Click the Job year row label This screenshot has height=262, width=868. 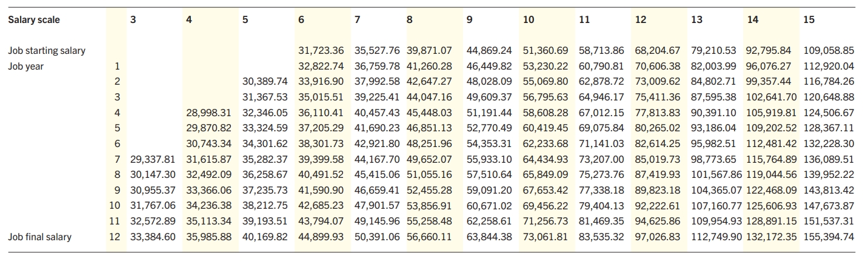coord(26,67)
